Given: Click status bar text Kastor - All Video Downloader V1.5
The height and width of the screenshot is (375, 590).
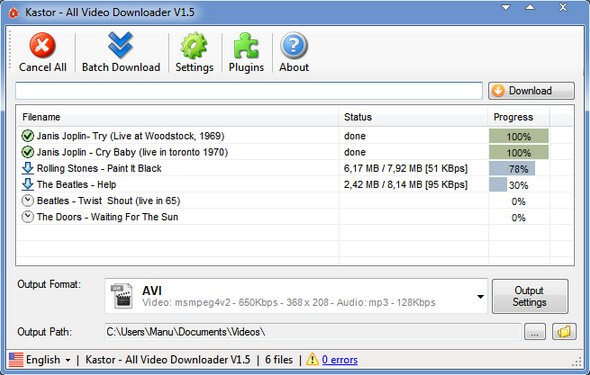Looking at the screenshot, I should [168, 360].
